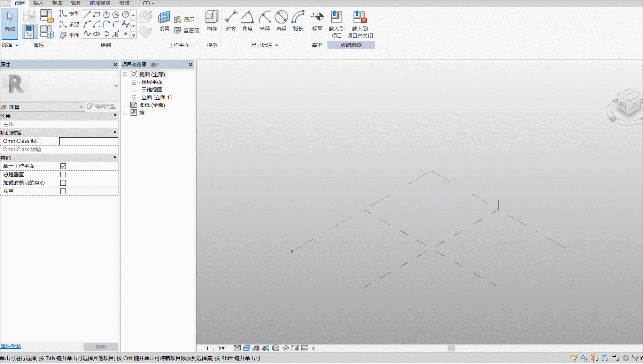Click the 标高 level tool
Image resolution: width=643 pixels, height=364 pixels.
(x=317, y=21)
